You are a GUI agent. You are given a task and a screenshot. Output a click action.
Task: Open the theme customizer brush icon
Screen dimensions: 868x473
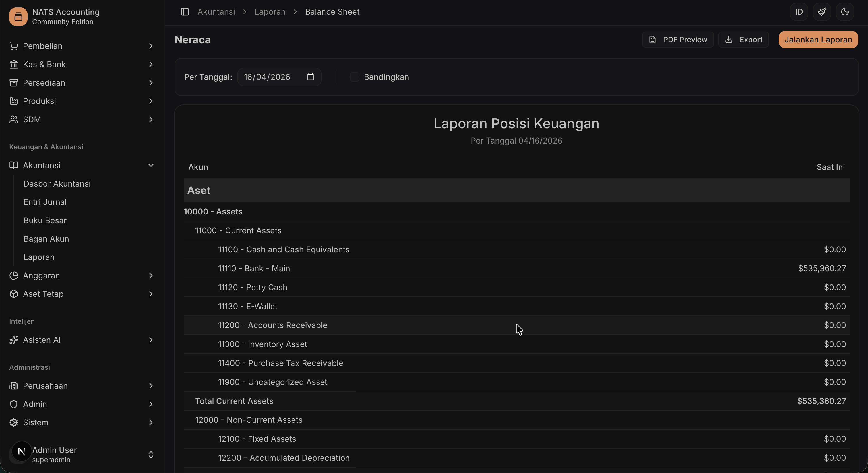822,12
